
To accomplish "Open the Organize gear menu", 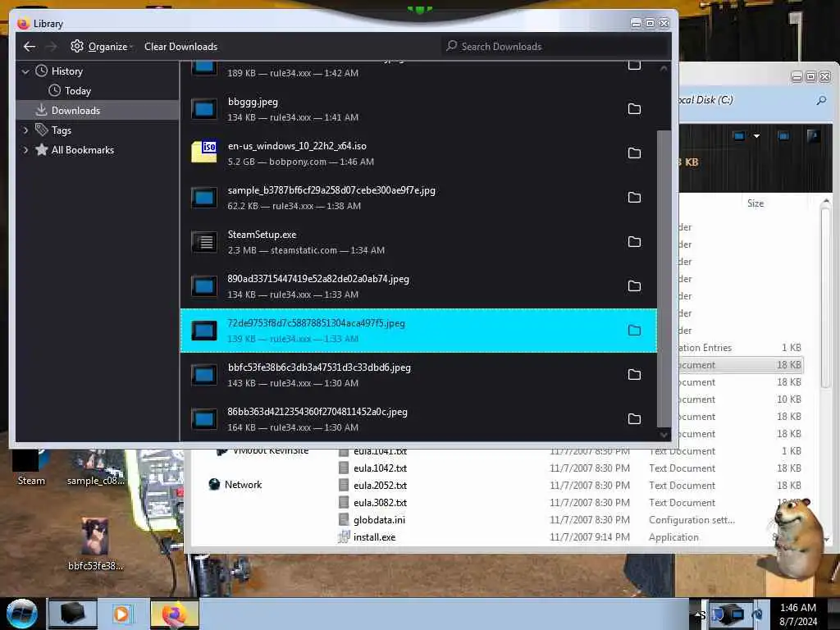I will click(101, 47).
